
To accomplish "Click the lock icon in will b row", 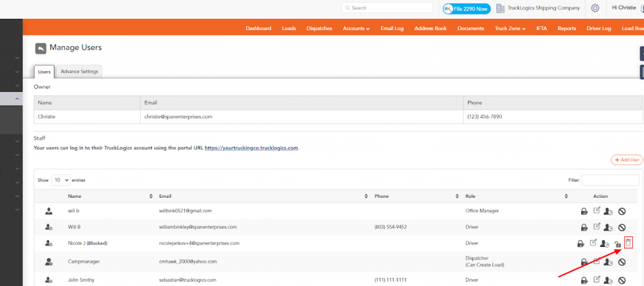I will (x=584, y=212).
